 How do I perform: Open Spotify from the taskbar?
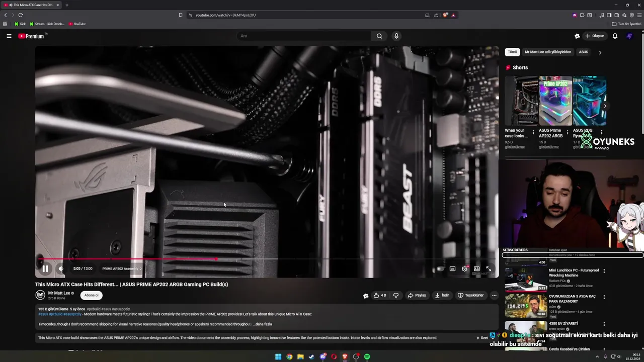367,356
